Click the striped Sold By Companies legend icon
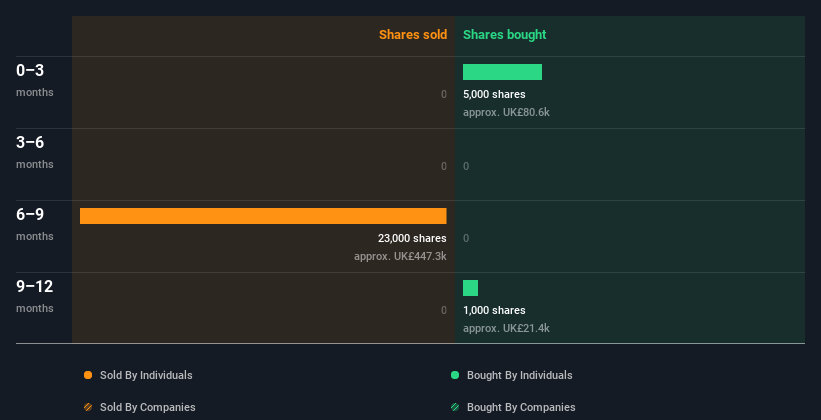This screenshot has height=420, width=821. 88,407
